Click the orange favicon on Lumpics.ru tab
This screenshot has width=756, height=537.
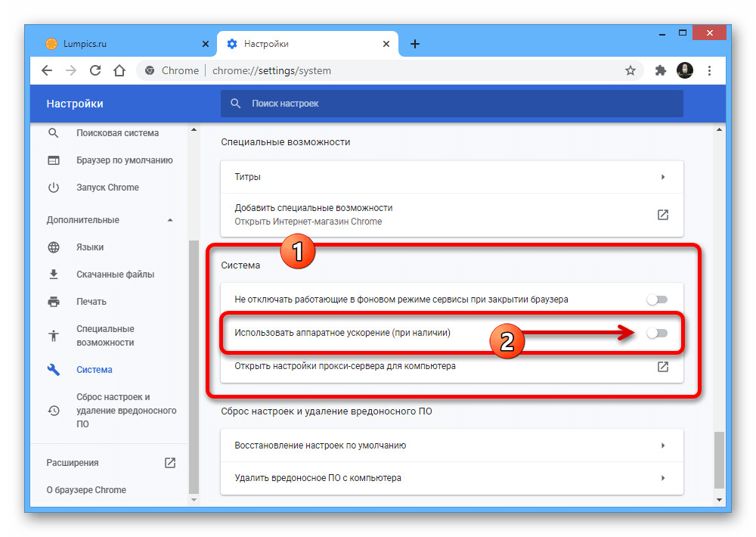coord(51,44)
